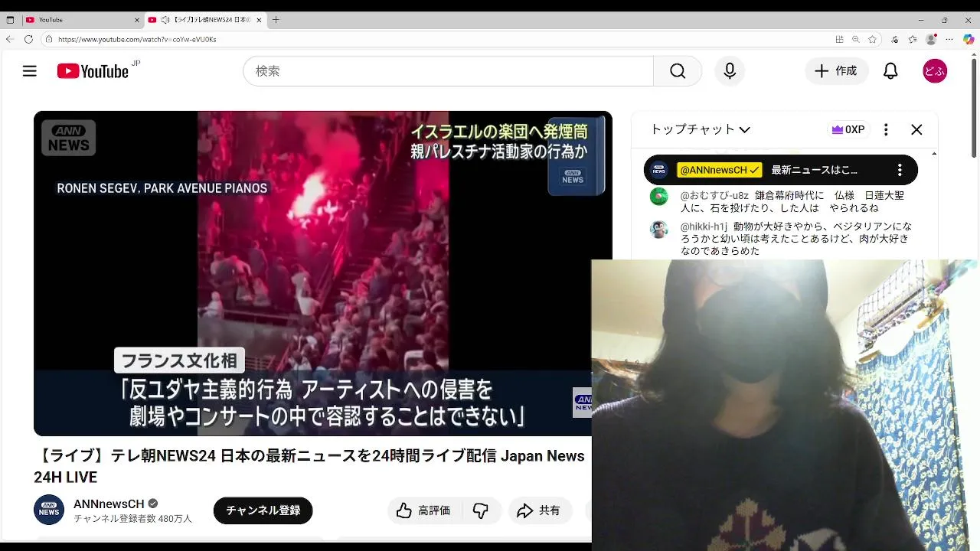Open the favorites list icon

(913, 39)
